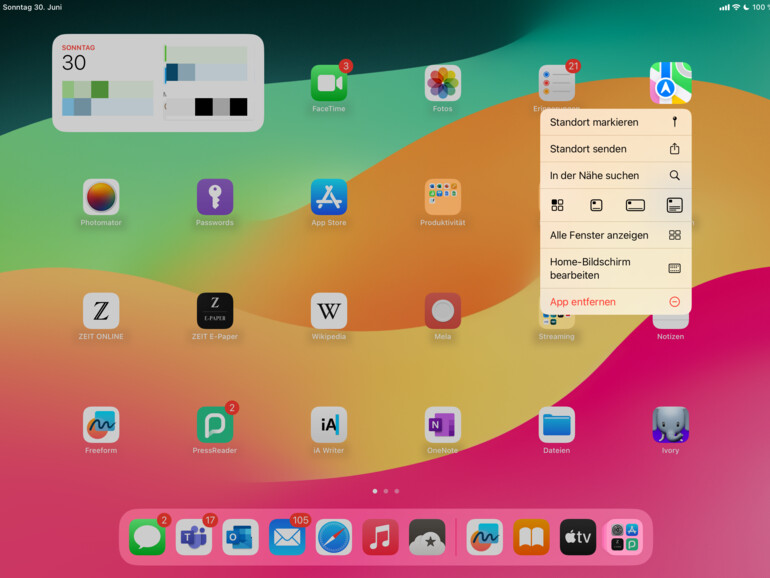Tap App entfernen in menu

click(615, 302)
